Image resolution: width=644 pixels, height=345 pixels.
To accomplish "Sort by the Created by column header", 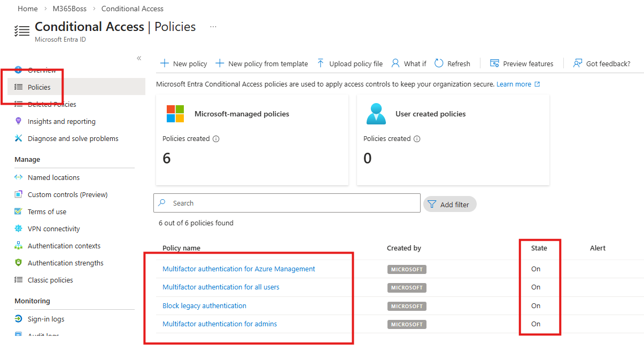I will 404,248.
